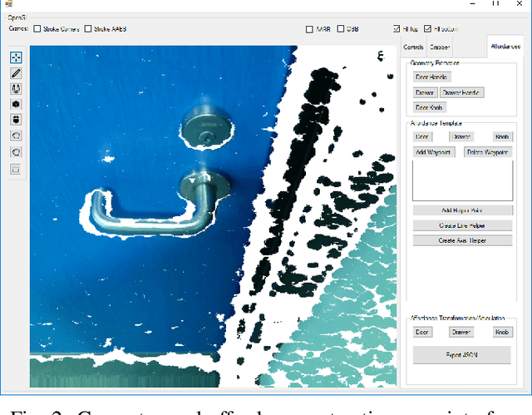Switch to the Controls tab
Viewport: 532px width, 415px height.
pyautogui.click(x=413, y=47)
